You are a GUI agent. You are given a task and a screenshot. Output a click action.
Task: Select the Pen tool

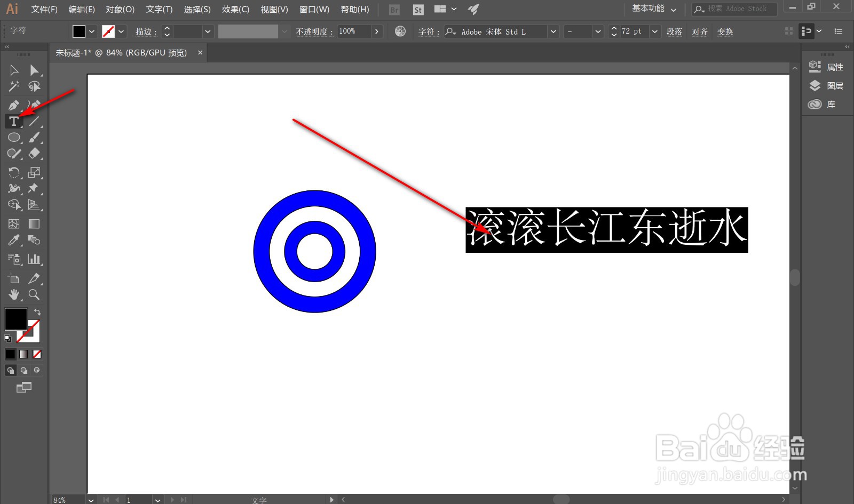click(x=14, y=105)
